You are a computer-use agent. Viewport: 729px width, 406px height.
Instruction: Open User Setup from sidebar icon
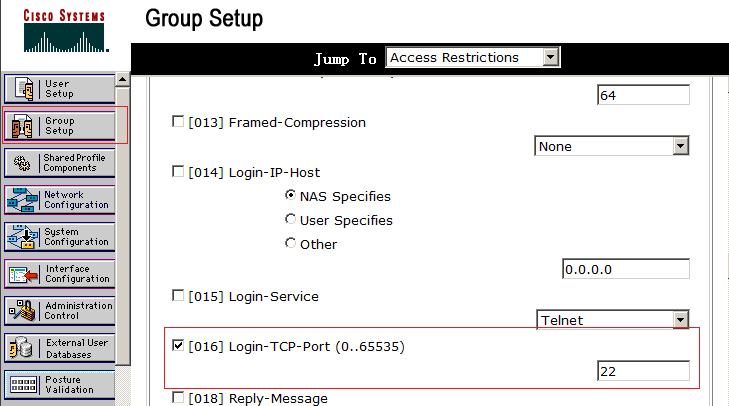point(24,88)
